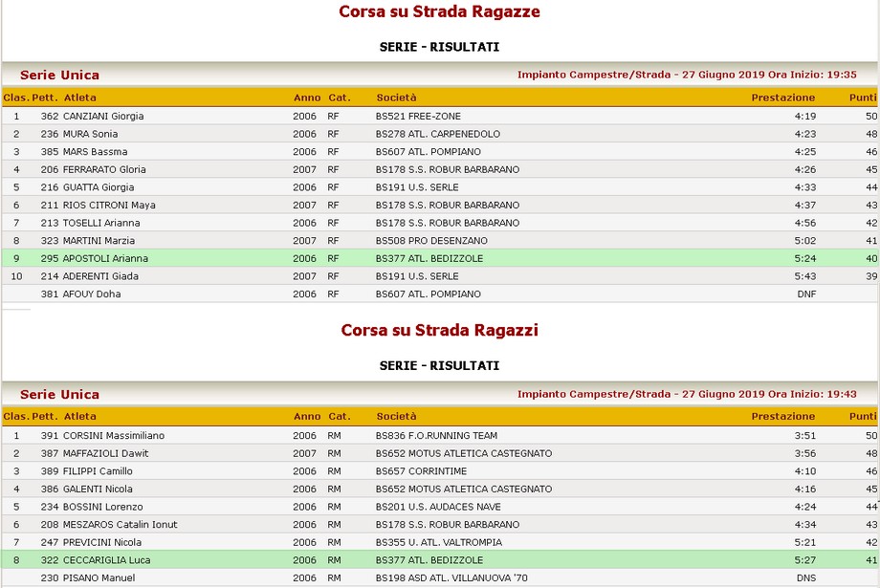This screenshot has width=880, height=588.
Task: Click 'Atleta' column header in girls table
Action: pos(79,98)
